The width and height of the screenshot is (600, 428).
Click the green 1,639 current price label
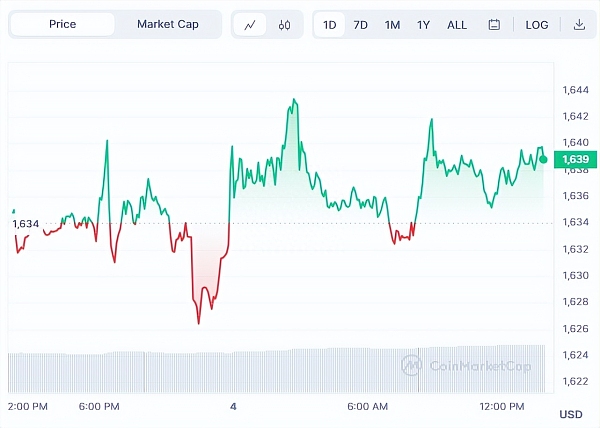[575, 159]
